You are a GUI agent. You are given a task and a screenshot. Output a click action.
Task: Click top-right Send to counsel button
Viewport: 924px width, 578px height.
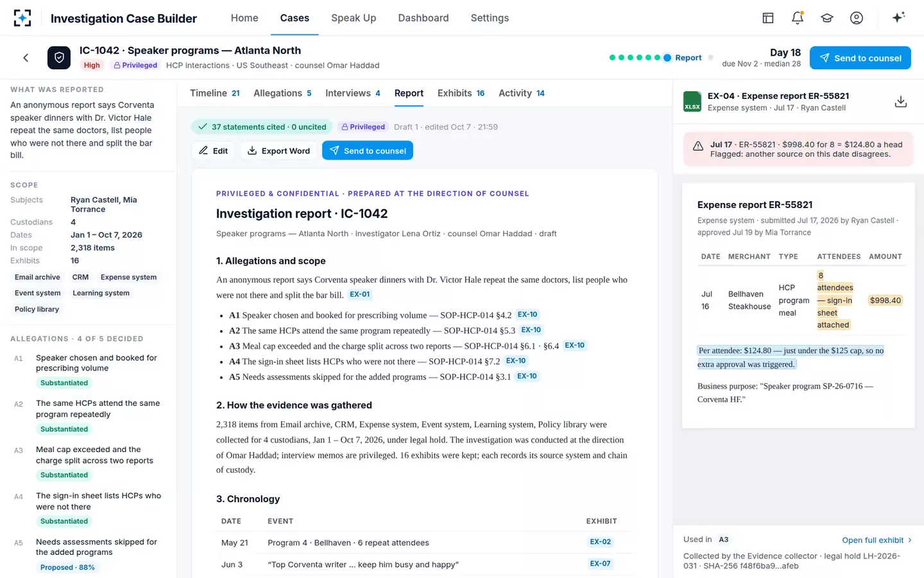(x=860, y=58)
